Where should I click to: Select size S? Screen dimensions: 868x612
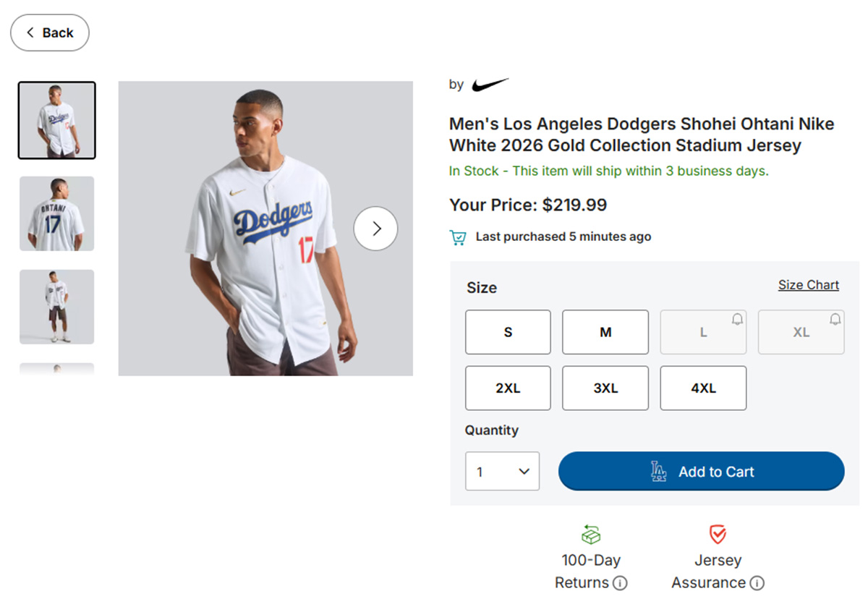(x=508, y=332)
